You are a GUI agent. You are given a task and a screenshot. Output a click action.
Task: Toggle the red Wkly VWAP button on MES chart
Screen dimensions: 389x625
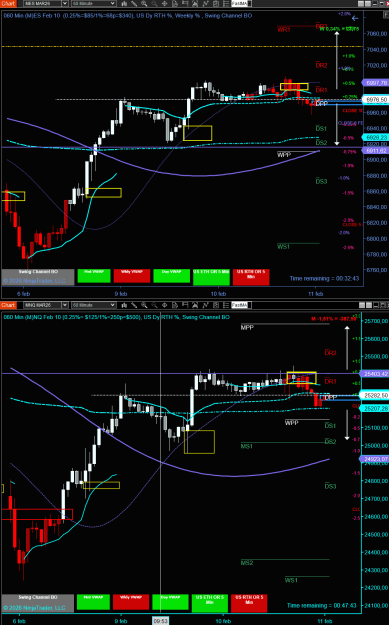[132, 276]
